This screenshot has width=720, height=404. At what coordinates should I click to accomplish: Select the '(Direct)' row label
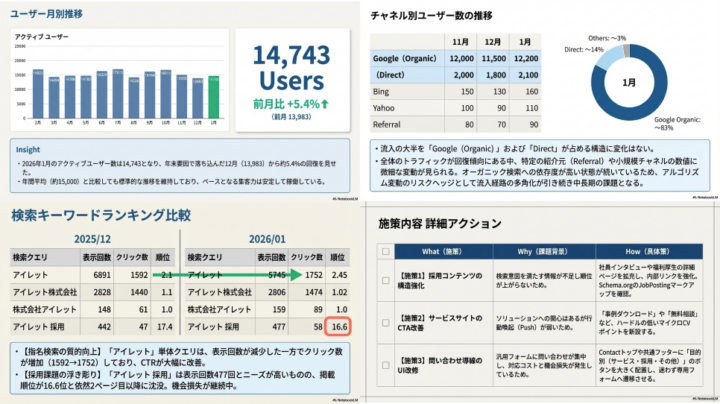pos(390,75)
